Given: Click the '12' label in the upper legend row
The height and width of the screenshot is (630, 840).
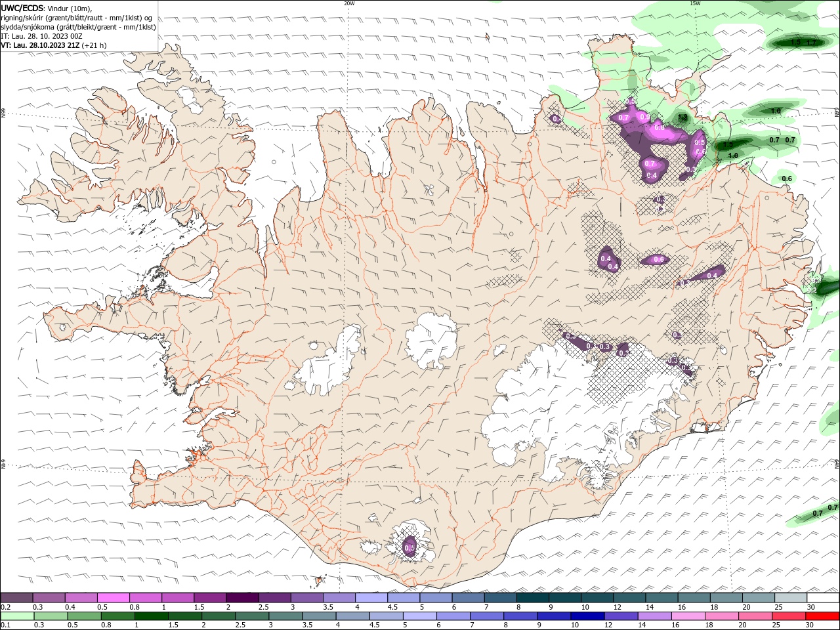Looking at the screenshot, I should (617, 607).
